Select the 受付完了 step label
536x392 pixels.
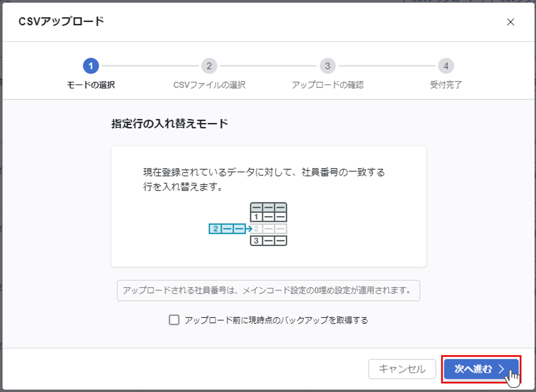tap(446, 85)
